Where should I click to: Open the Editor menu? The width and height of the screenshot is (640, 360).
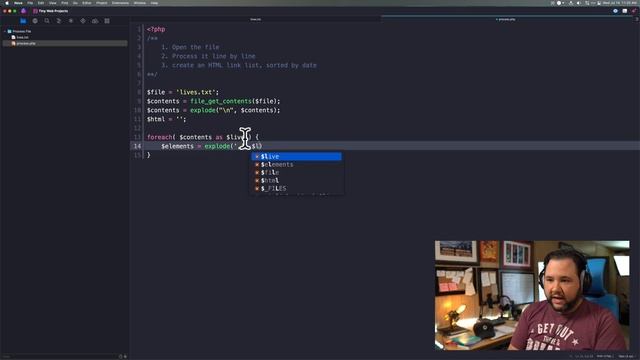click(x=87, y=3)
